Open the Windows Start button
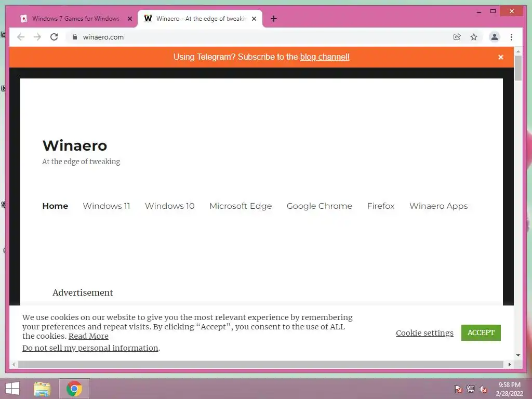 [x=12, y=389]
